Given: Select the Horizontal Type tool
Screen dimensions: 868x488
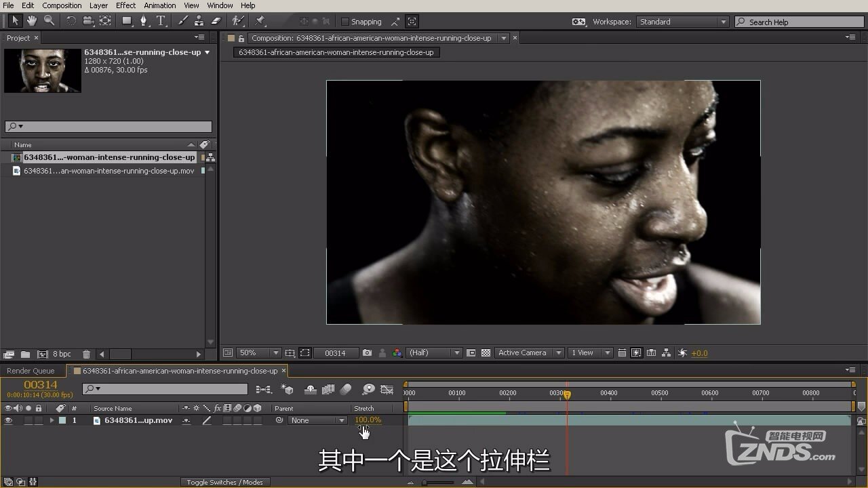Looking at the screenshot, I should point(161,21).
